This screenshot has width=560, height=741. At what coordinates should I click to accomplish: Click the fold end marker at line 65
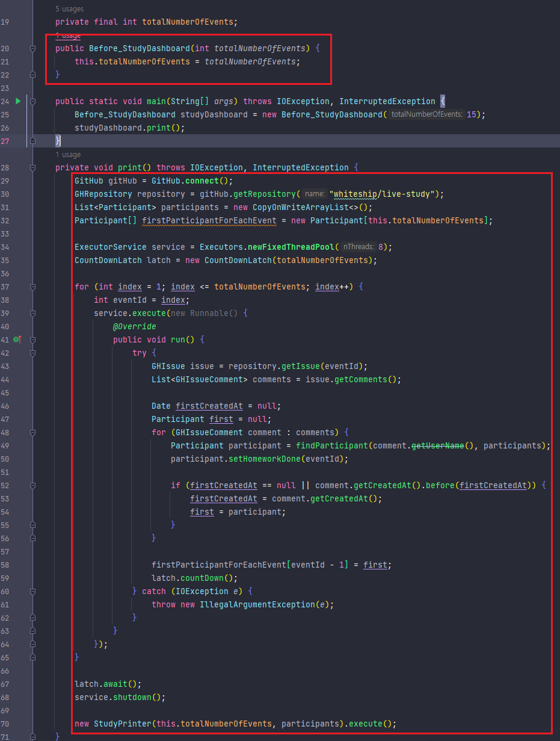[33, 657]
